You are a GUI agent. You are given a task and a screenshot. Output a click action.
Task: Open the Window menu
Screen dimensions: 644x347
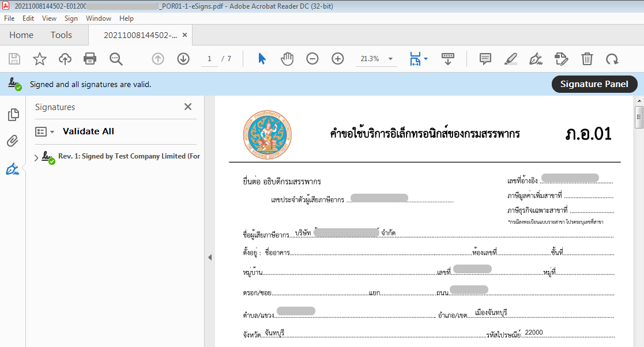[99, 18]
